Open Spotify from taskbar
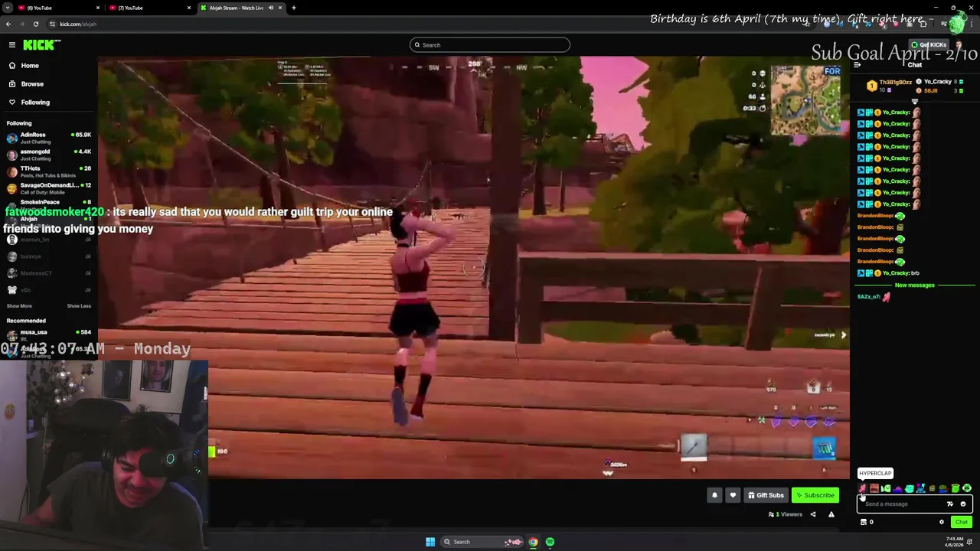Image resolution: width=980 pixels, height=551 pixels. coord(550,542)
